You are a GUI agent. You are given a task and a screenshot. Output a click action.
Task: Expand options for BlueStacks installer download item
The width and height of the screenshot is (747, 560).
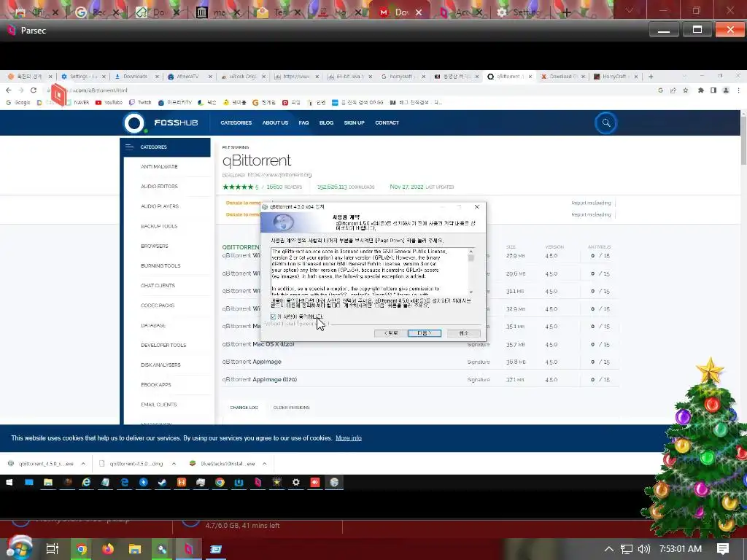pyautogui.click(x=264, y=464)
